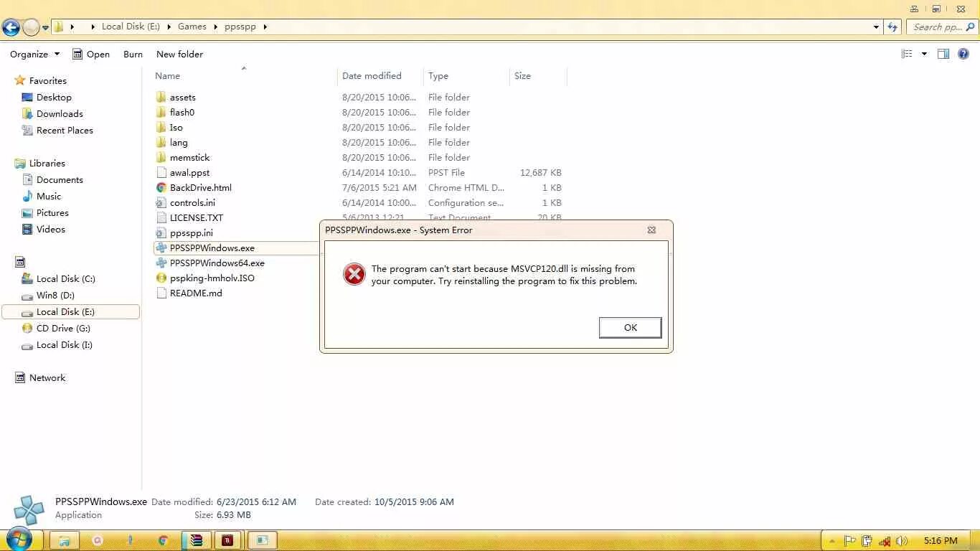Click the Chrome icon of BackDrive.html
This screenshot has width=980, height=551.
pyautogui.click(x=161, y=187)
